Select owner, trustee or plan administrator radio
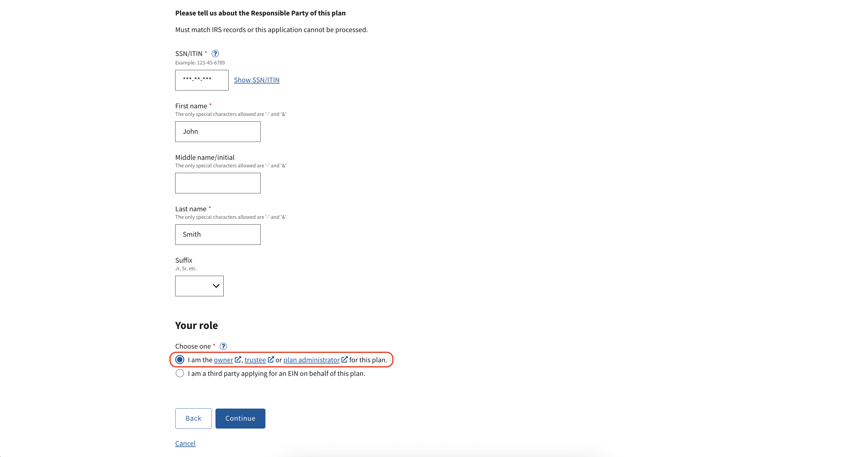Image resolution: width=868 pixels, height=457 pixels. point(180,360)
